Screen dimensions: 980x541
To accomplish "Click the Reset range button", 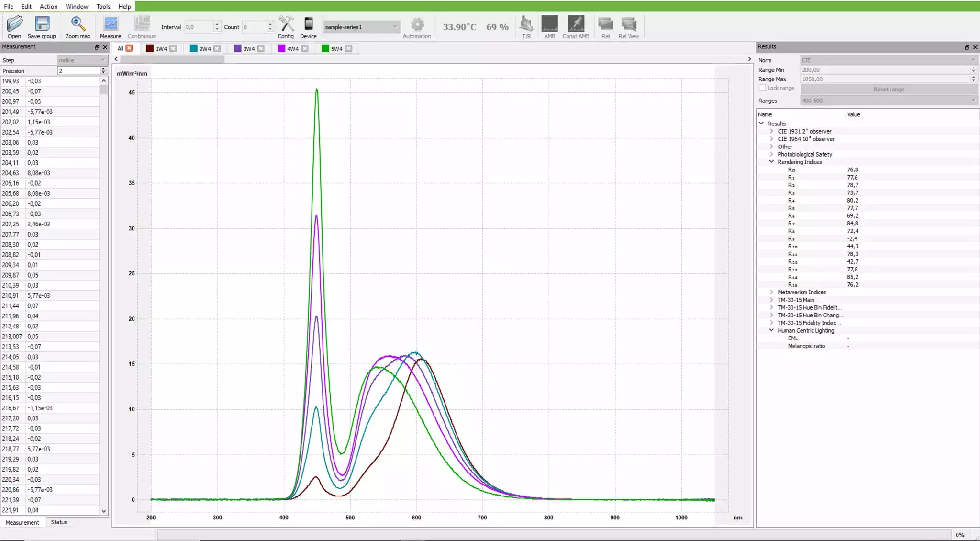I will tap(889, 90).
